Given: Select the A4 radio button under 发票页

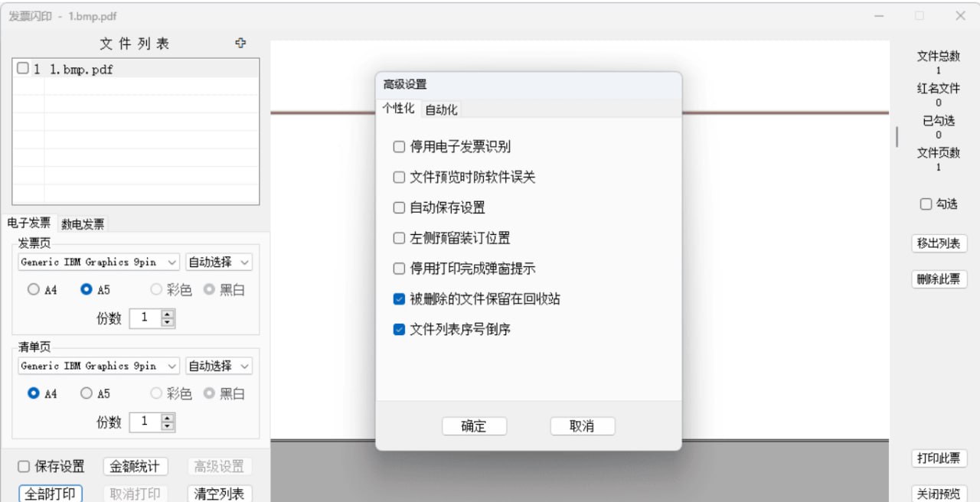Looking at the screenshot, I should pyautogui.click(x=32, y=289).
